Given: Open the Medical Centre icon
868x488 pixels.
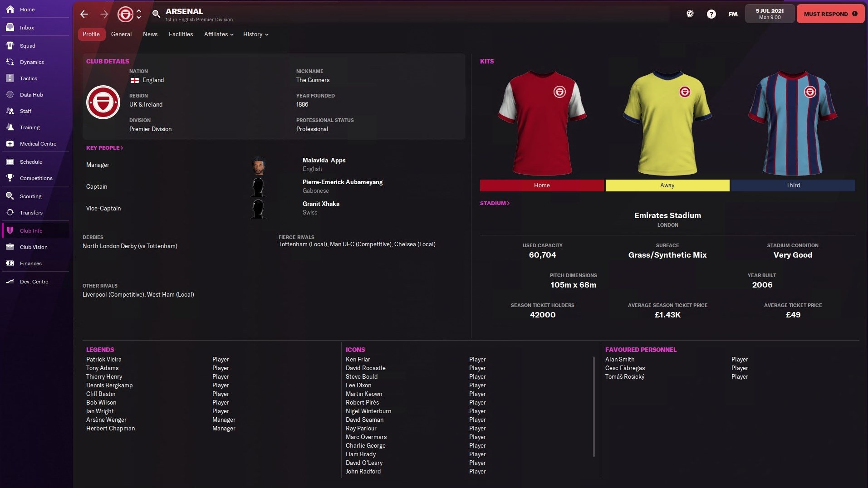Looking at the screenshot, I should click(10, 143).
